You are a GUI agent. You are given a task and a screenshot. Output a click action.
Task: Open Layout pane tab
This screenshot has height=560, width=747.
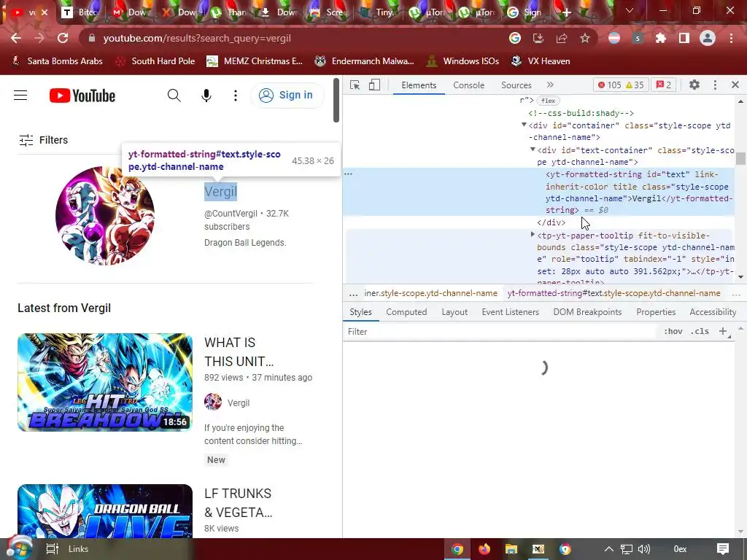tap(454, 312)
